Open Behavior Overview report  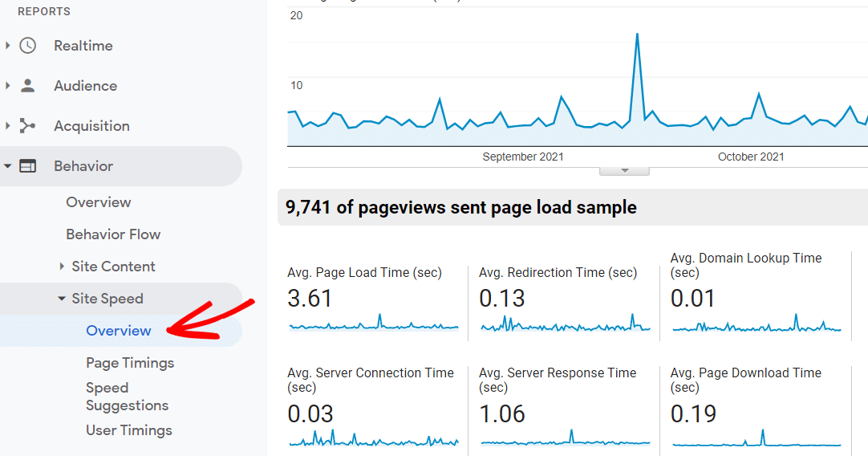(99, 202)
